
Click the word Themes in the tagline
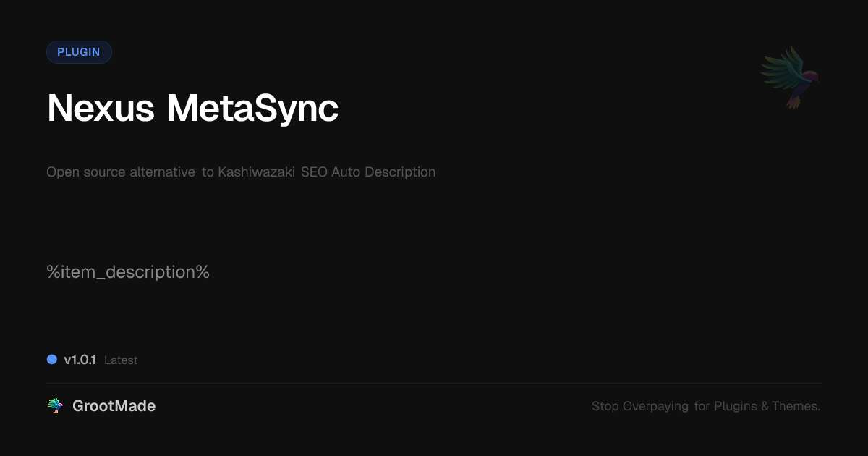pos(796,407)
